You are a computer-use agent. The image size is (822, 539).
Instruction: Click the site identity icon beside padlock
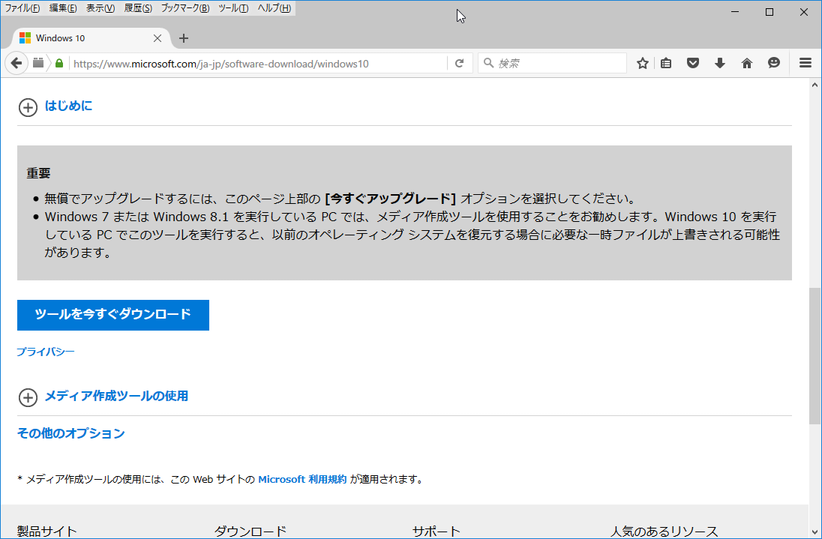(x=38, y=63)
